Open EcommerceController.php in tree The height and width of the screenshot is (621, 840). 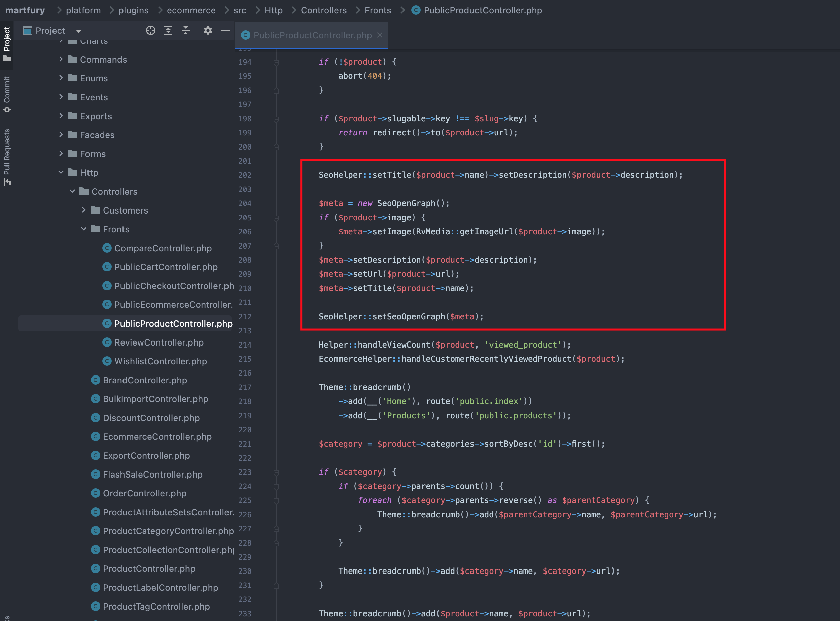[x=151, y=436]
